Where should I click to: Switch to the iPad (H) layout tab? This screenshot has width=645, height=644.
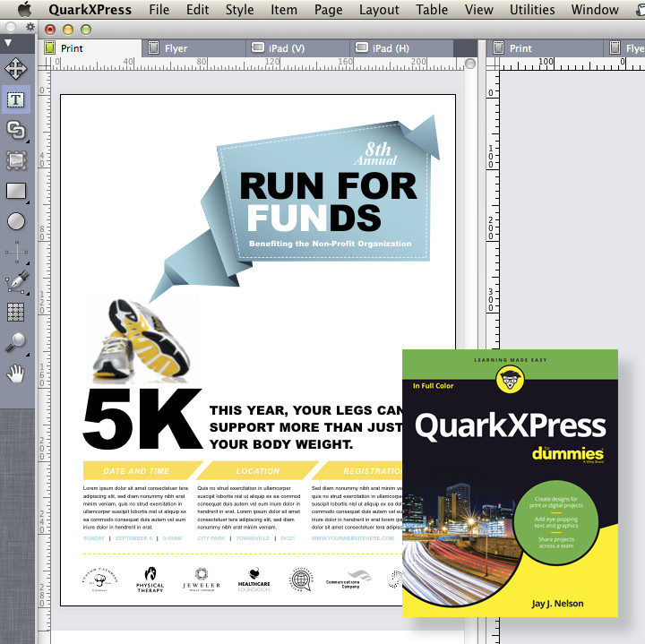pyautogui.click(x=401, y=48)
